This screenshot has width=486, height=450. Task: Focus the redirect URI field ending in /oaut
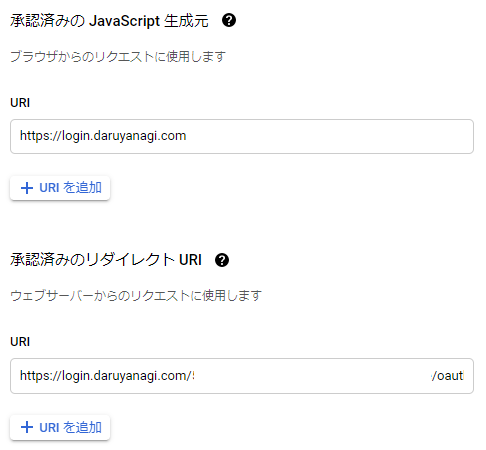tap(242, 376)
